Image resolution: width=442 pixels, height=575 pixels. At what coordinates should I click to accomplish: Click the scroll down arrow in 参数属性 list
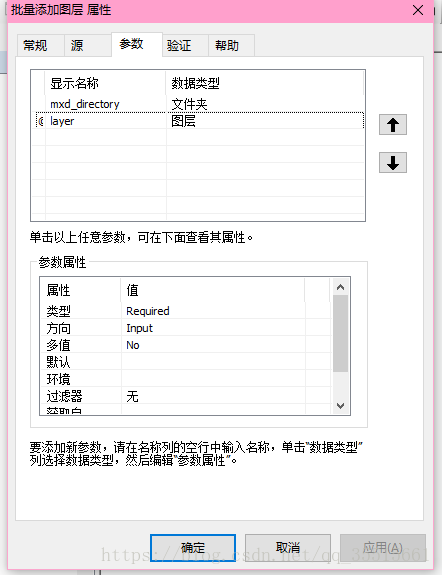coord(340,406)
